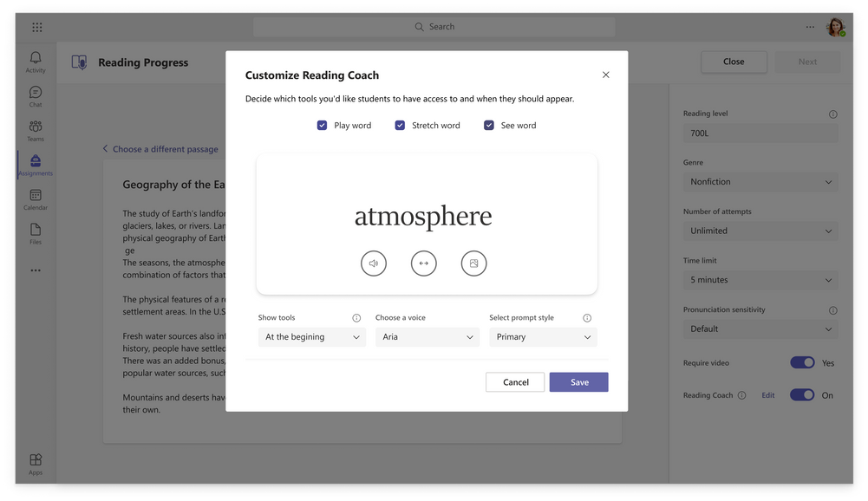Turn off the Reading Coach switch
This screenshot has width=868, height=501.
(x=802, y=394)
